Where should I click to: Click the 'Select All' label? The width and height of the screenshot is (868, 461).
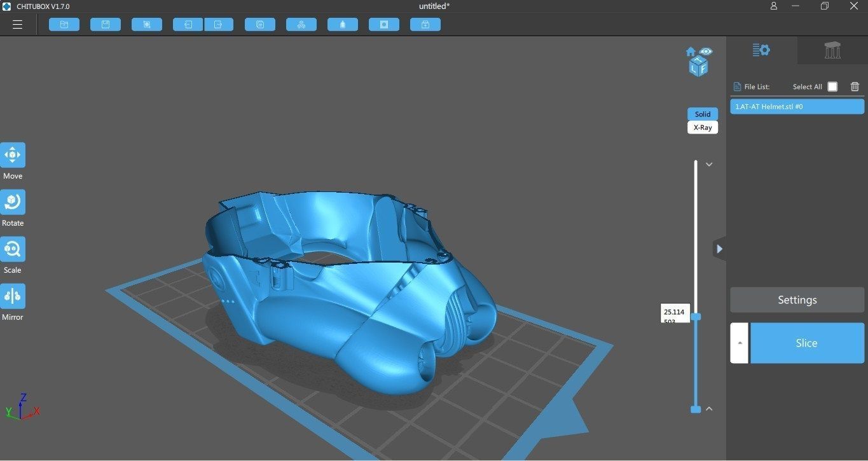[808, 86]
